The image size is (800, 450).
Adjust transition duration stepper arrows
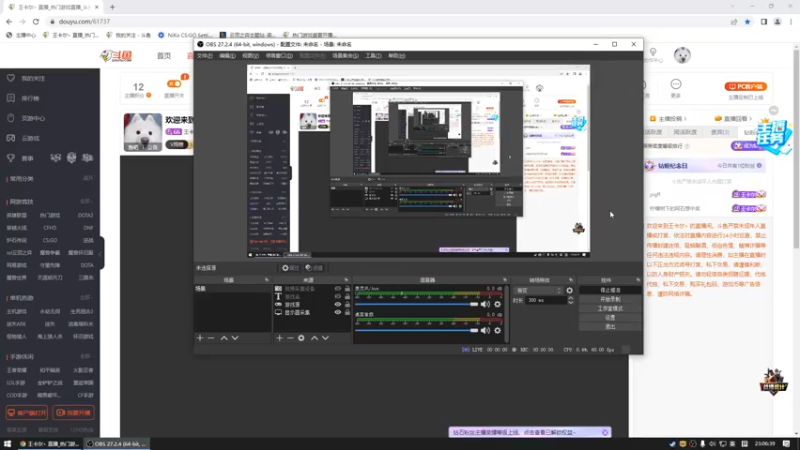[570, 301]
